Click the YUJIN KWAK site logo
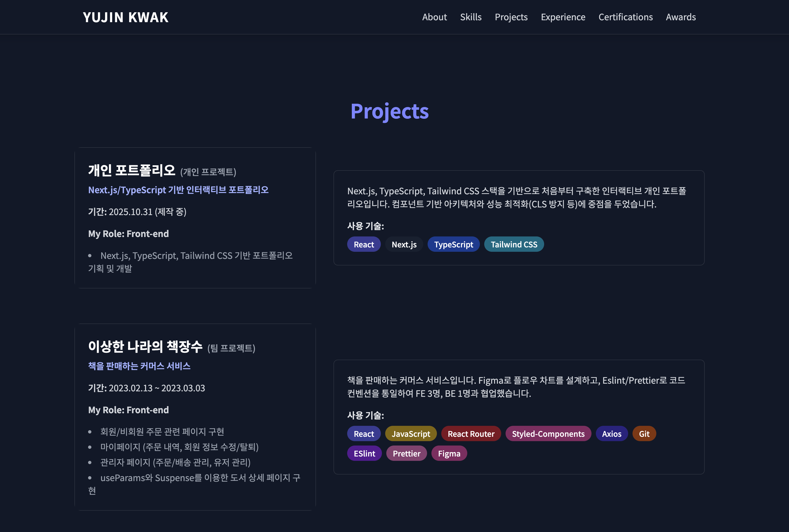The height and width of the screenshot is (532, 789). coord(126,17)
